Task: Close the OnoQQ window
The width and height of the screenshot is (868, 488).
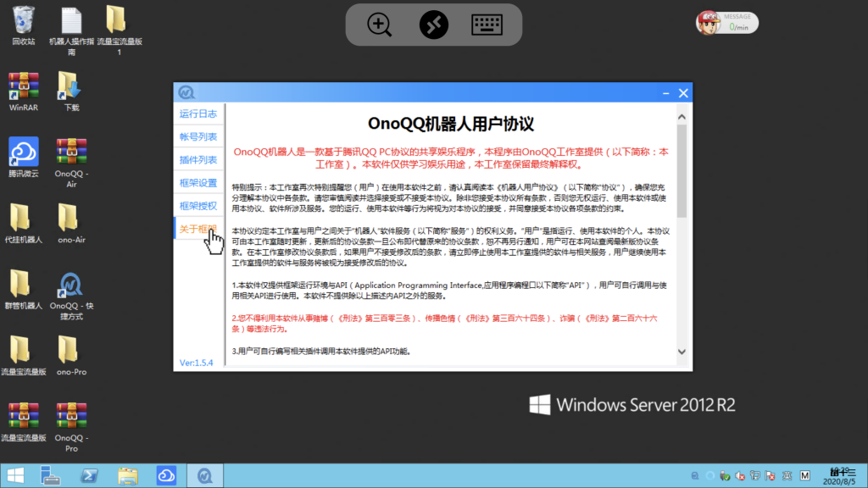Action: [683, 93]
